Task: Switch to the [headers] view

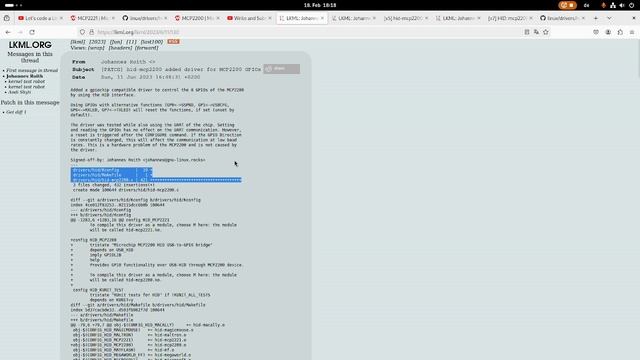Action: coord(120,48)
